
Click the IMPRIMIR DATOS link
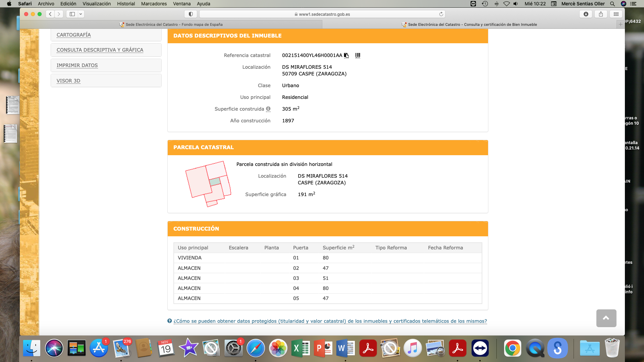(x=77, y=65)
